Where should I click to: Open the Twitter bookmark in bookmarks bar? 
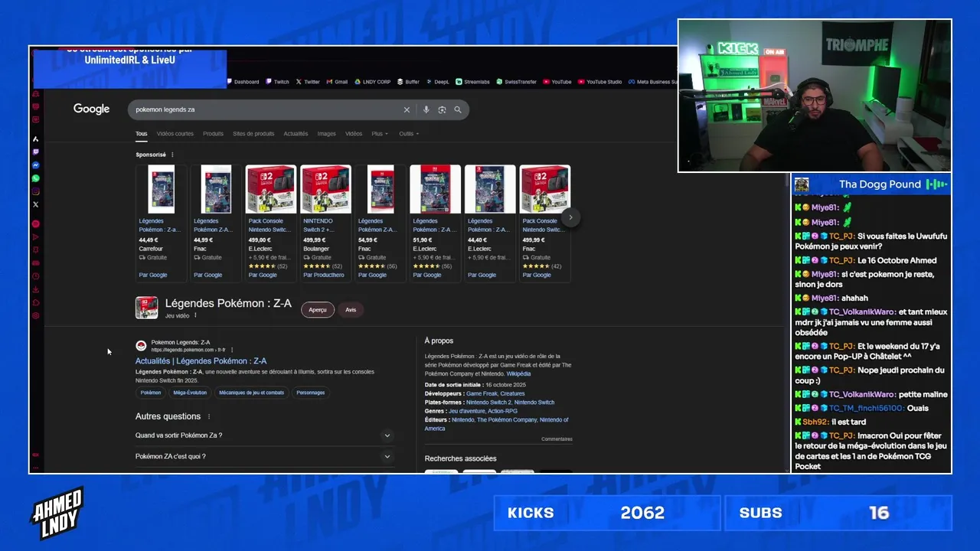click(x=308, y=82)
